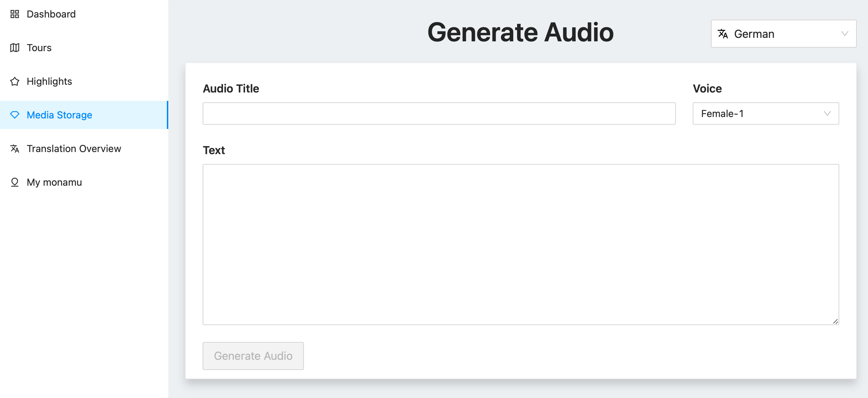The height and width of the screenshot is (398, 868).
Task: Open the Dashboard menu item
Action: 51,14
